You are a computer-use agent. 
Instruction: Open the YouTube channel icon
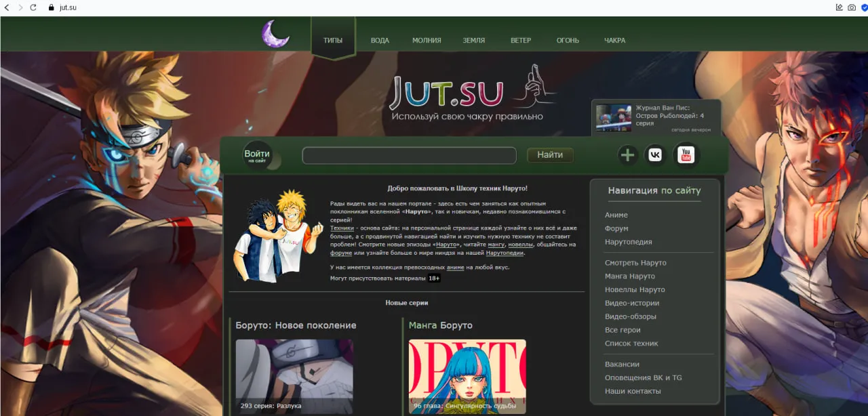coord(686,155)
